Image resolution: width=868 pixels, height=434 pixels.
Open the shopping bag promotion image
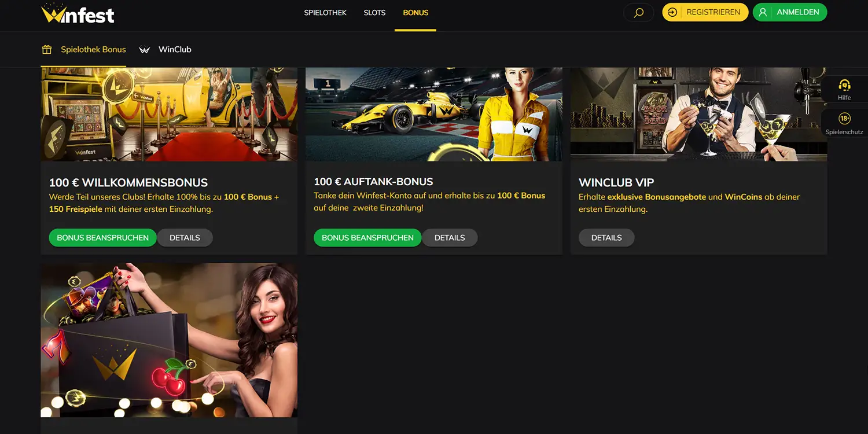(x=169, y=340)
